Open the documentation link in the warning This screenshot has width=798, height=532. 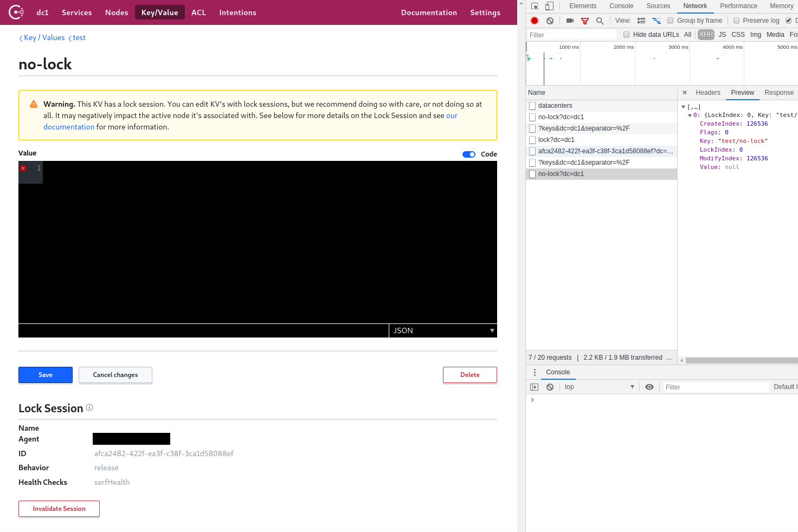click(69, 126)
